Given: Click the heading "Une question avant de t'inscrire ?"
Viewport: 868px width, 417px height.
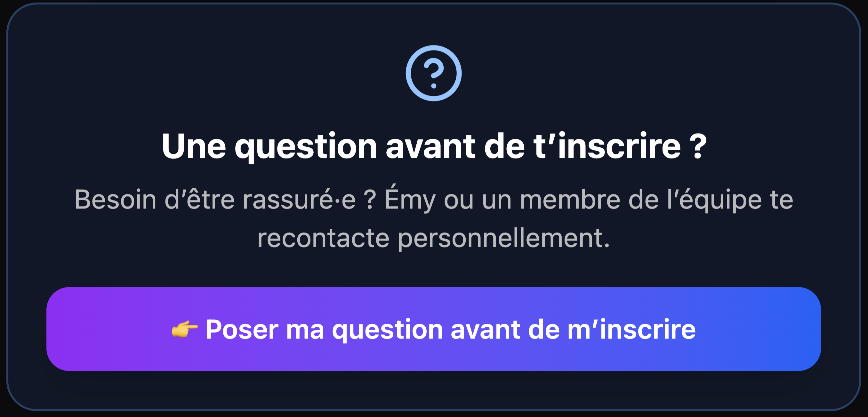Looking at the screenshot, I should point(434,146).
